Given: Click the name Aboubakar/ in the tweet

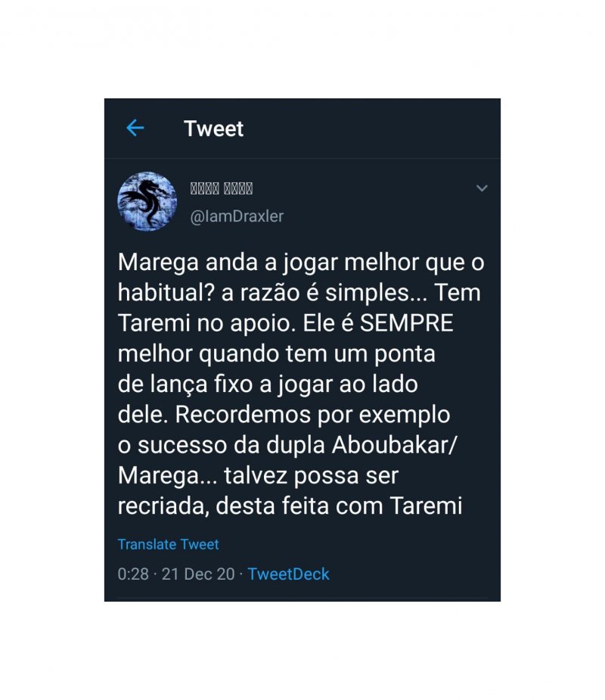Looking at the screenshot, I should point(395,445).
